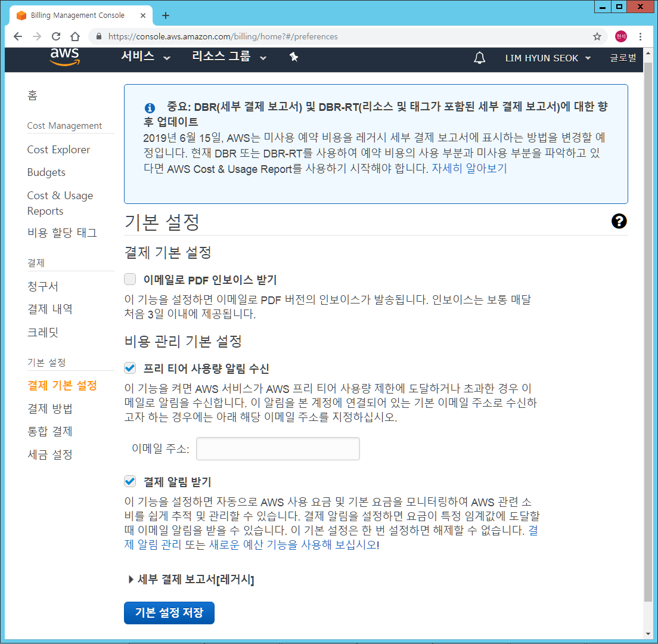658x644 pixels.
Task: Close the Billing Management Console tab
Action: pos(142,16)
